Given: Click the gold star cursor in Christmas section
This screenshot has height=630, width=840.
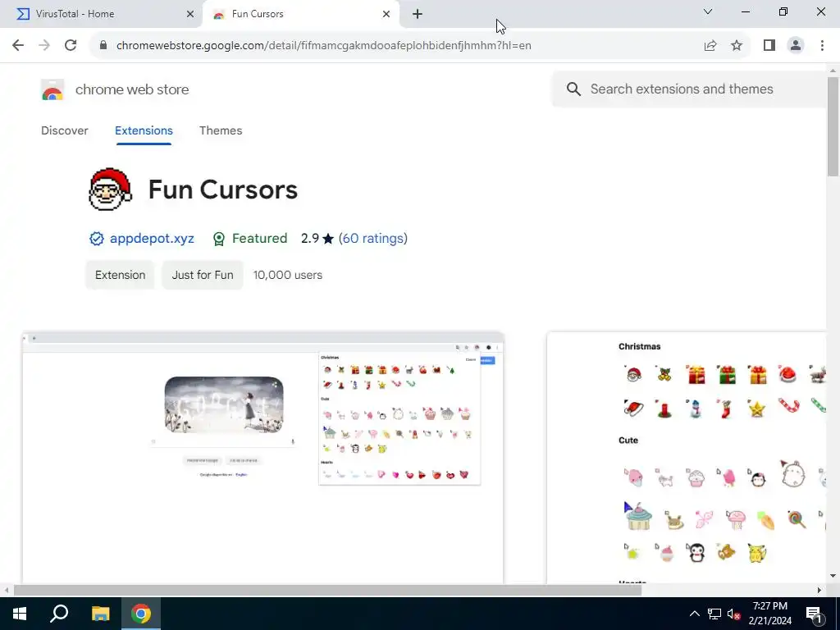Looking at the screenshot, I should (757, 409).
